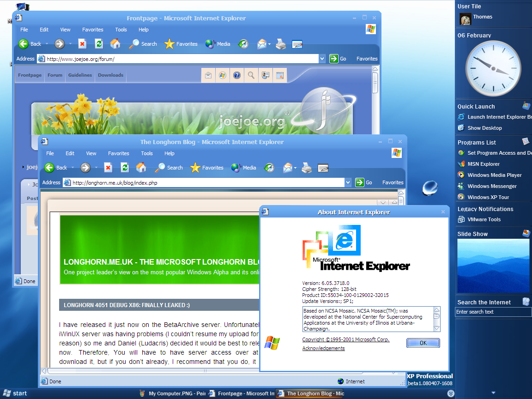
Task: Click the Back arrow in the Longhorn Blog window
Action: [49, 168]
